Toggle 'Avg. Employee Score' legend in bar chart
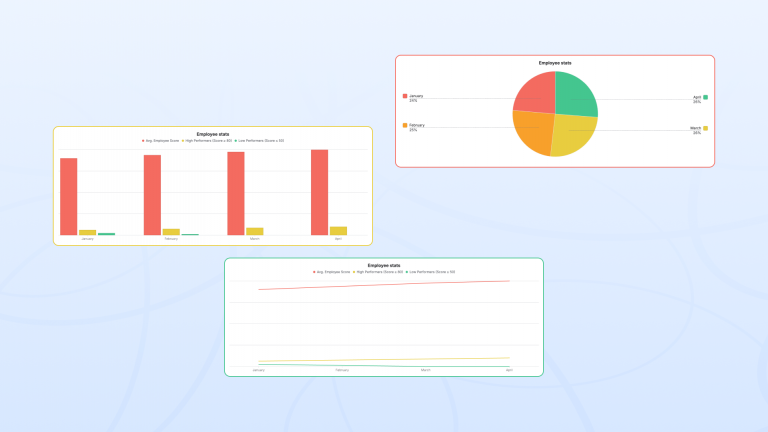Image resolution: width=768 pixels, height=432 pixels. (x=161, y=141)
